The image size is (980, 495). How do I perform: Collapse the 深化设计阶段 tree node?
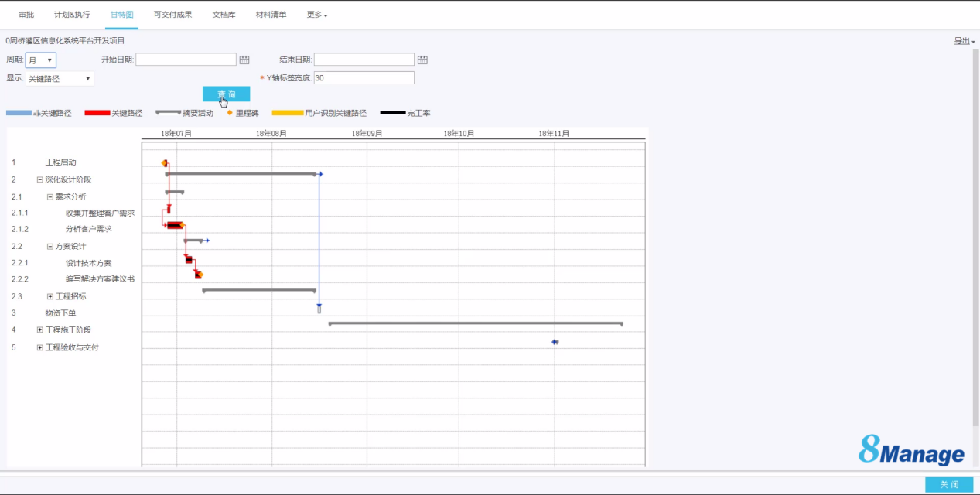(40, 179)
